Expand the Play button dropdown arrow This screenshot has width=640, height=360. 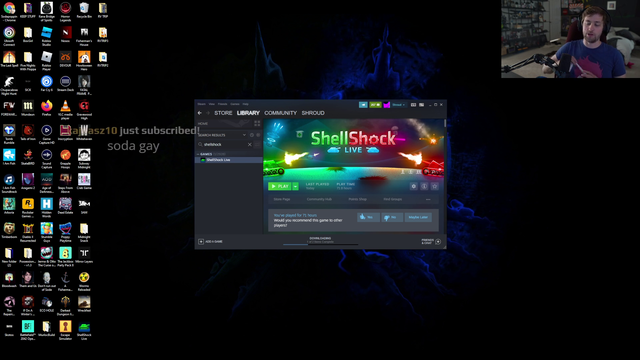[x=296, y=186]
